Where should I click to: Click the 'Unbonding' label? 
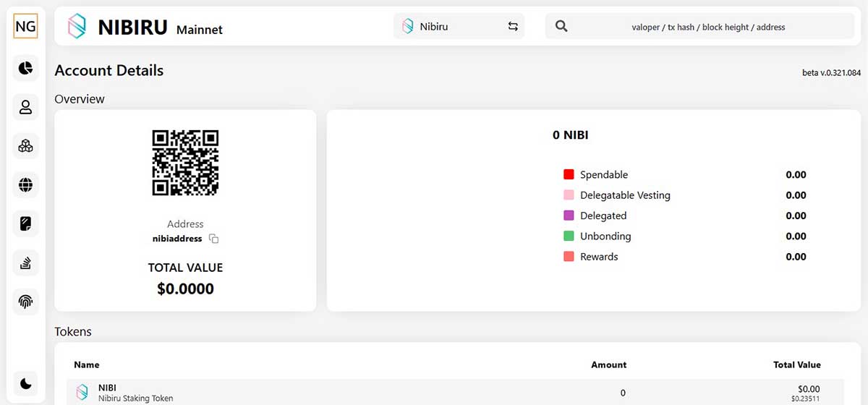(x=605, y=236)
